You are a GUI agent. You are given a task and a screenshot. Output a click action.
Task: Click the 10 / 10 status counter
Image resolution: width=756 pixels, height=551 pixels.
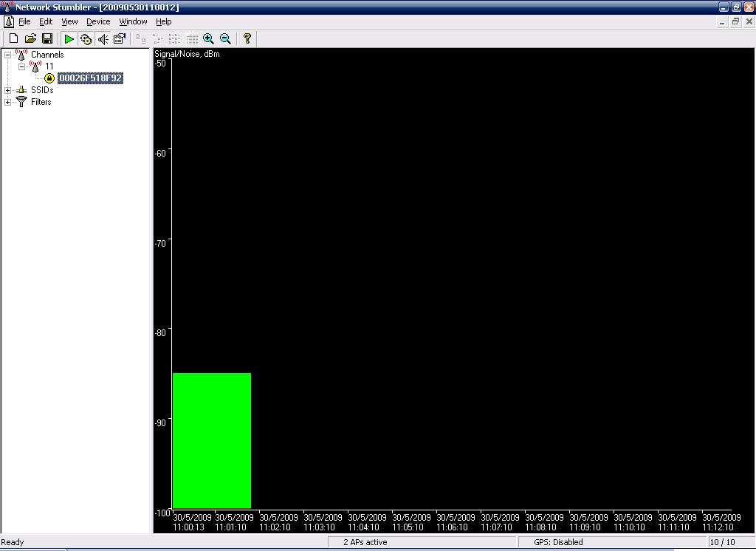(722, 542)
